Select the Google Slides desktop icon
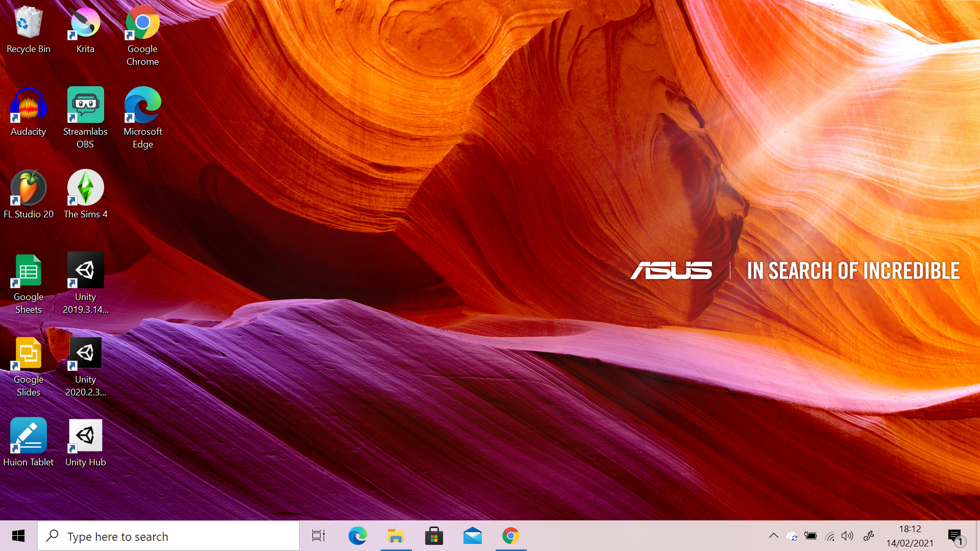Screen dimensions: 980x551 pos(29,354)
